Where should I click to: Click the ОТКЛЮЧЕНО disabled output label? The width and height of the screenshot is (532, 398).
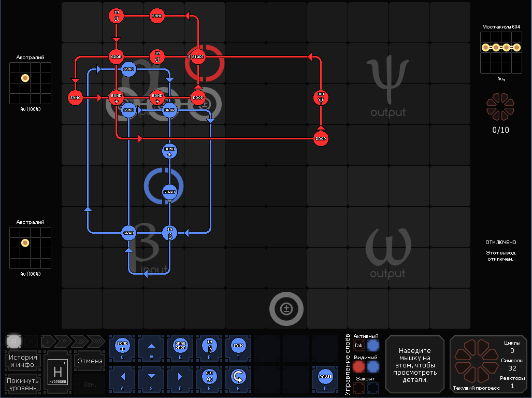[x=501, y=242]
